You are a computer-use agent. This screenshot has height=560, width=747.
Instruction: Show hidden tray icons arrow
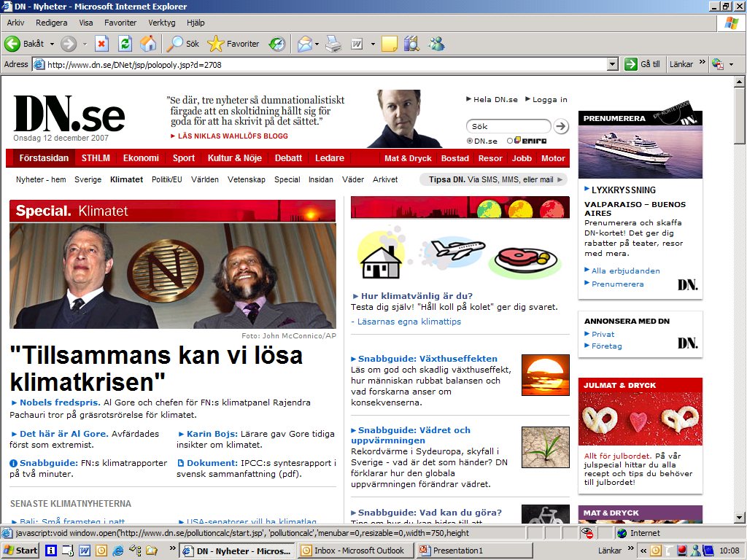643,551
